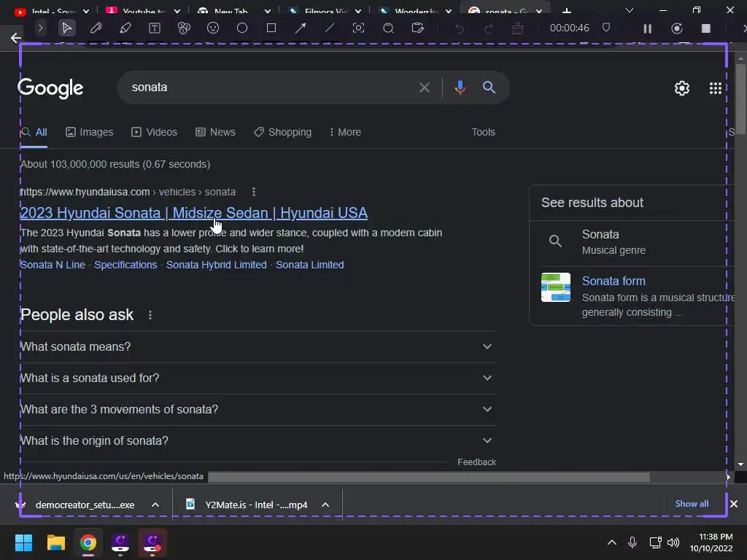The image size is (747, 560).
Task: Open the Specifications sitelink
Action: pyautogui.click(x=125, y=265)
